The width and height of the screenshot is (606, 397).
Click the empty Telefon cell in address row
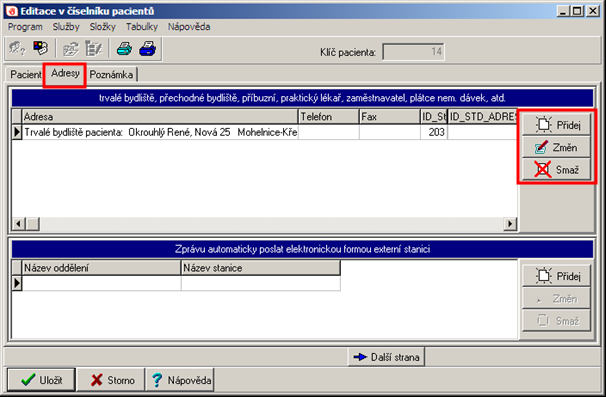(329, 132)
